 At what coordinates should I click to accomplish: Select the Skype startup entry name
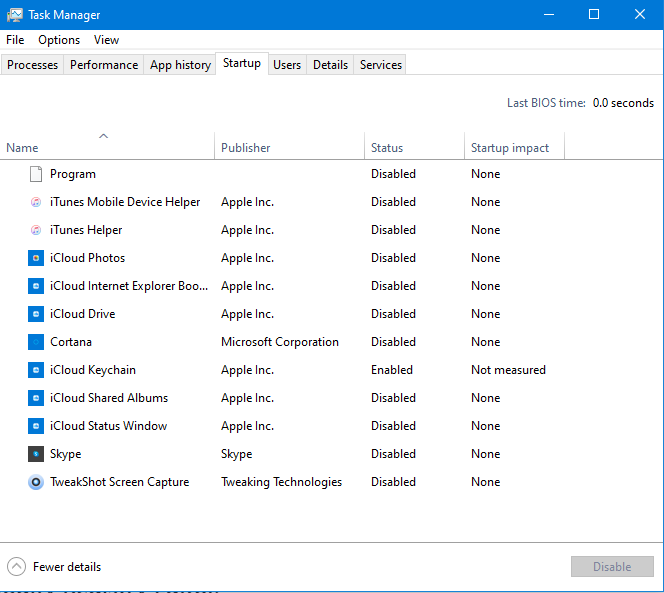66,454
